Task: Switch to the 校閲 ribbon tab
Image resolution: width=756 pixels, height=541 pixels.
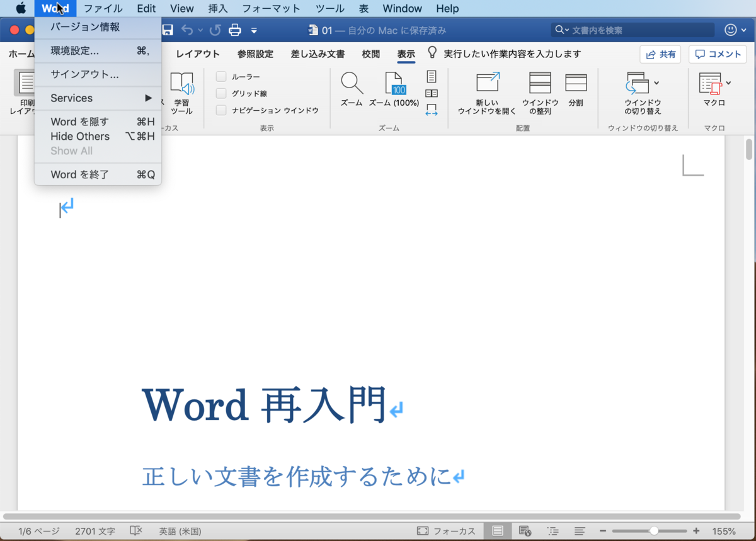Action: coord(371,54)
